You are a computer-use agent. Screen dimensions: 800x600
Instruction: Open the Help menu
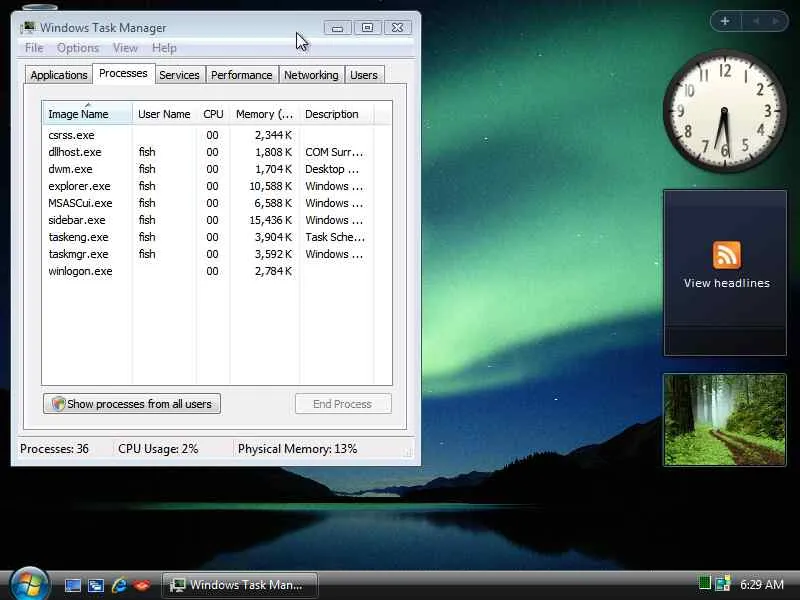coord(164,48)
